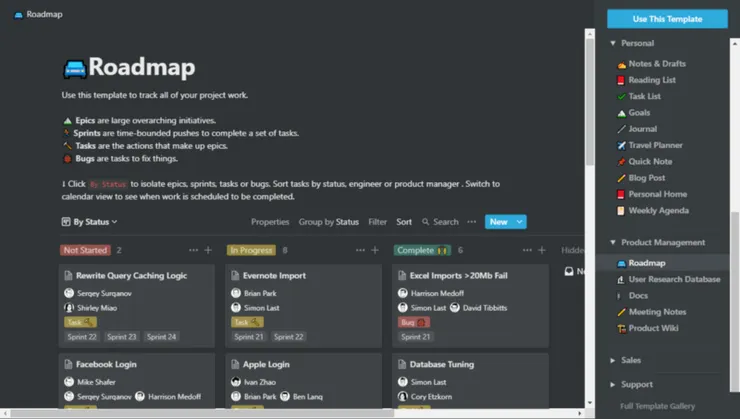Image resolution: width=740 pixels, height=419 pixels.
Task: Open the database toolbar three-dot menu
Action: (471, 222)
